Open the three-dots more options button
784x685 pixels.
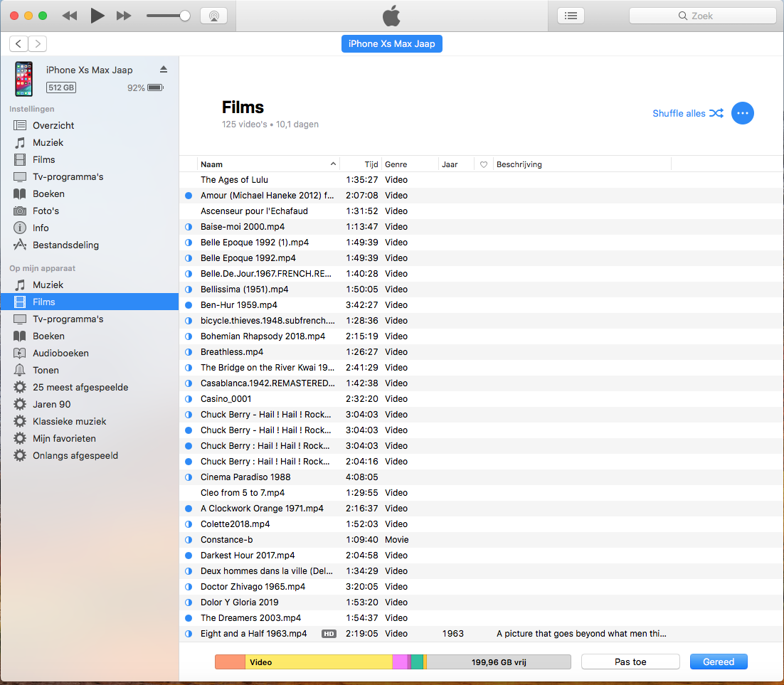[x=743, y=113]
